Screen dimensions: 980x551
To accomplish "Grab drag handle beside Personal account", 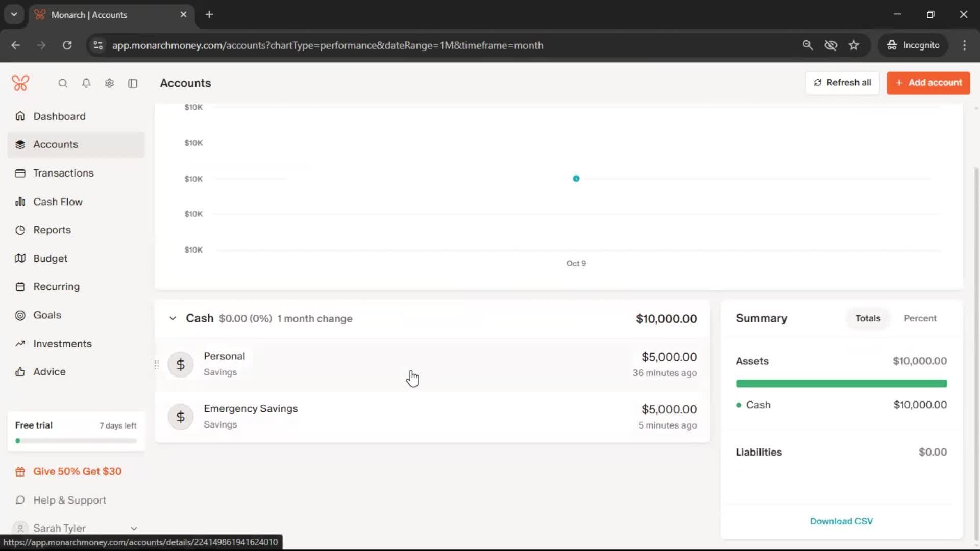I will pos(157,364).
